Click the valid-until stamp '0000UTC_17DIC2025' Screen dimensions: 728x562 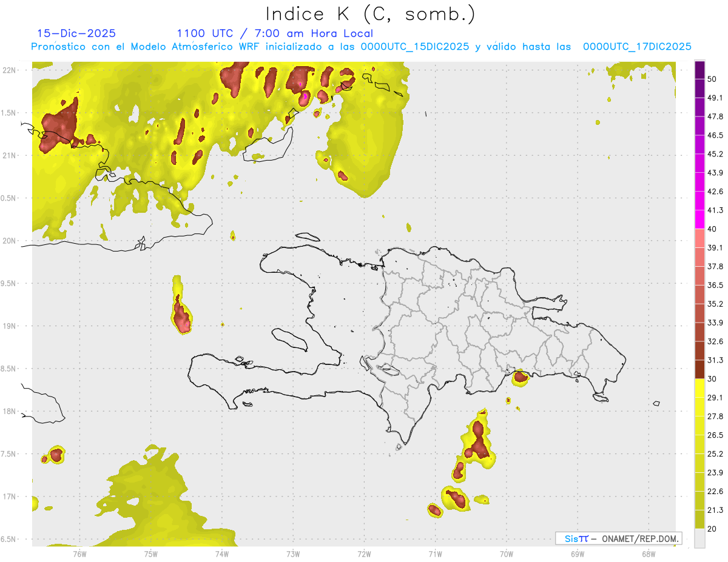coord(637,47)
